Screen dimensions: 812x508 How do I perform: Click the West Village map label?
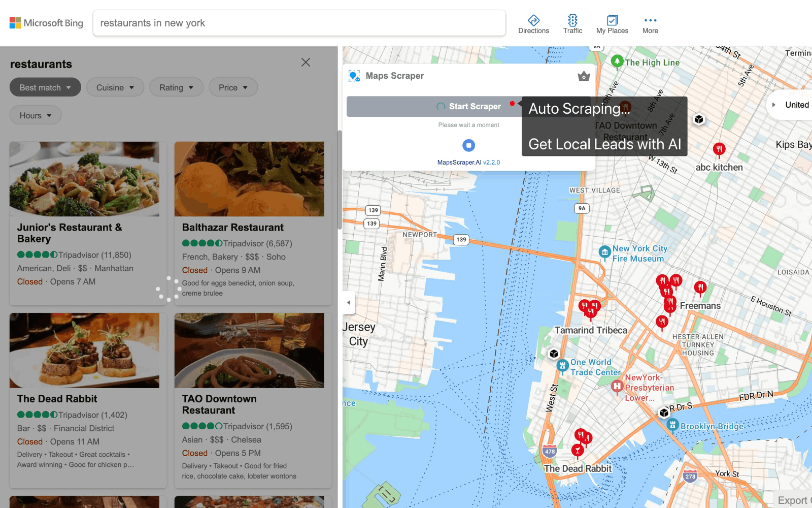[595, 190]
